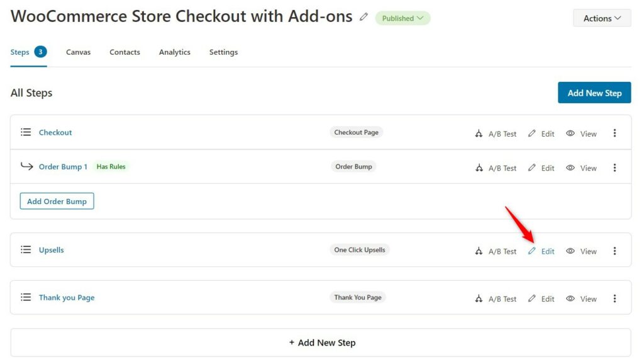
Task: Open the Order Bump 1 step link
Action: click(63, 167)
